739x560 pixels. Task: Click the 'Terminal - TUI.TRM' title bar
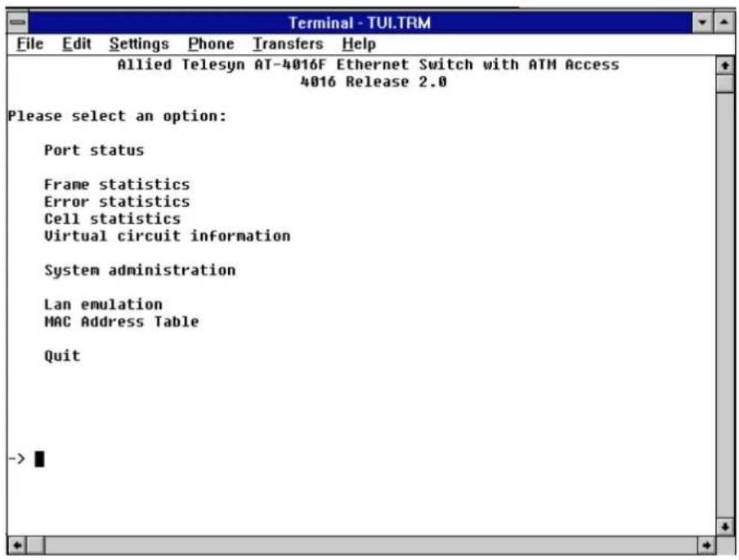(x=360, y=23)
